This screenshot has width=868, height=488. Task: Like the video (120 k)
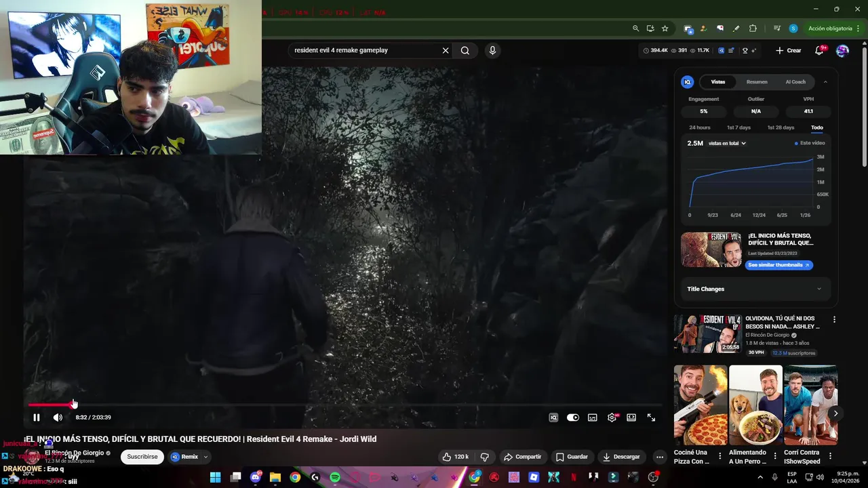(456, 457)
